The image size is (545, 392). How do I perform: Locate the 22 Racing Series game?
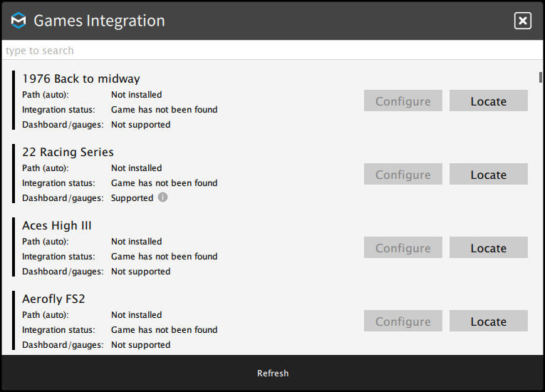(x=488, y=174)
